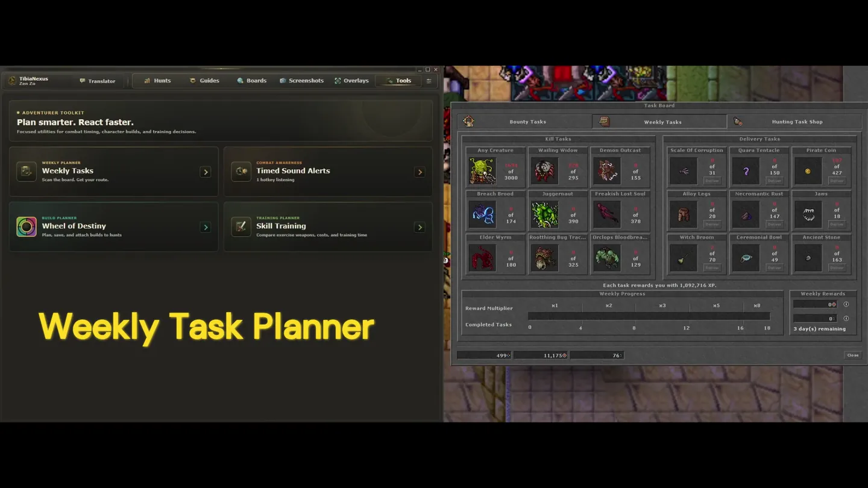This screenshot has height=488, width=868.
Task: Open the Weekly Tasks planner icon
Action: [x=26, y=171]
